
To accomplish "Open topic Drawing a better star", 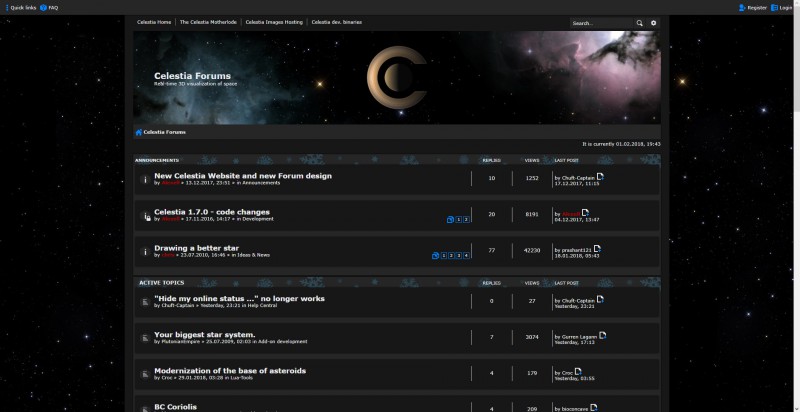I will point(196,248).
